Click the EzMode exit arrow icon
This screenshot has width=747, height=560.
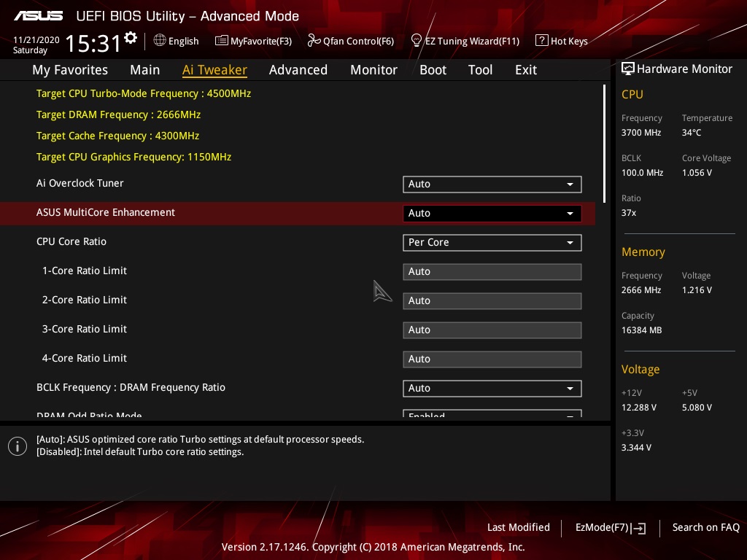639,528
